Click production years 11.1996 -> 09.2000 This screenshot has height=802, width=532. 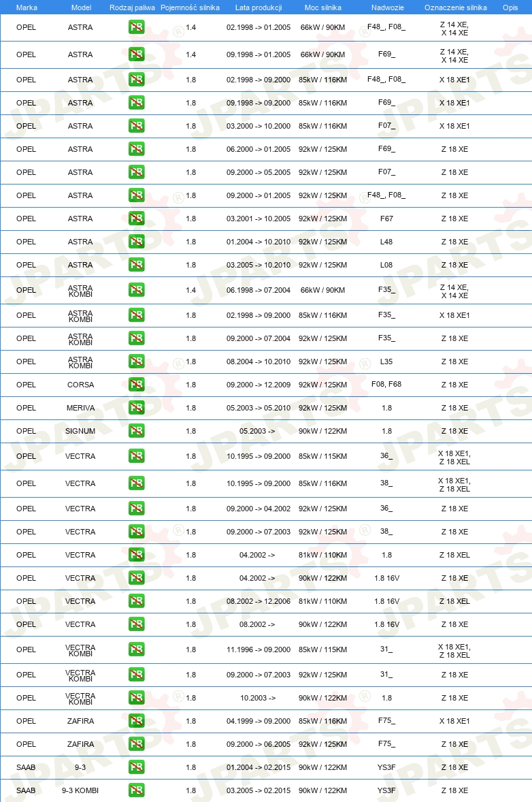pos(259,649)
